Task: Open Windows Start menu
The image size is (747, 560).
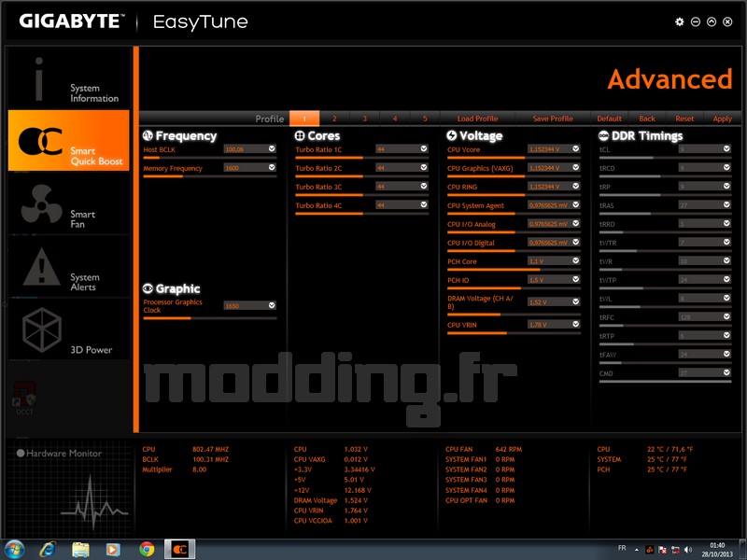Action: point(14,550)
